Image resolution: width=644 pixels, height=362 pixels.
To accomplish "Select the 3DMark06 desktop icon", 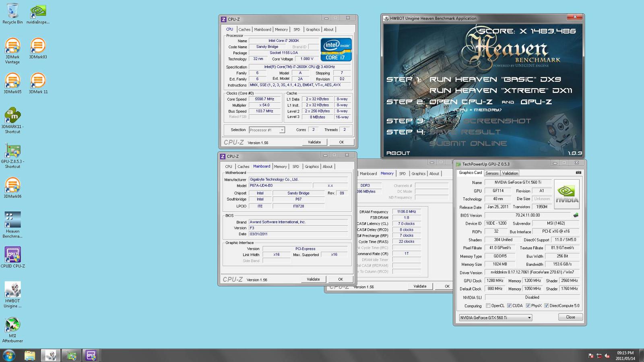I will pos(12,188).
